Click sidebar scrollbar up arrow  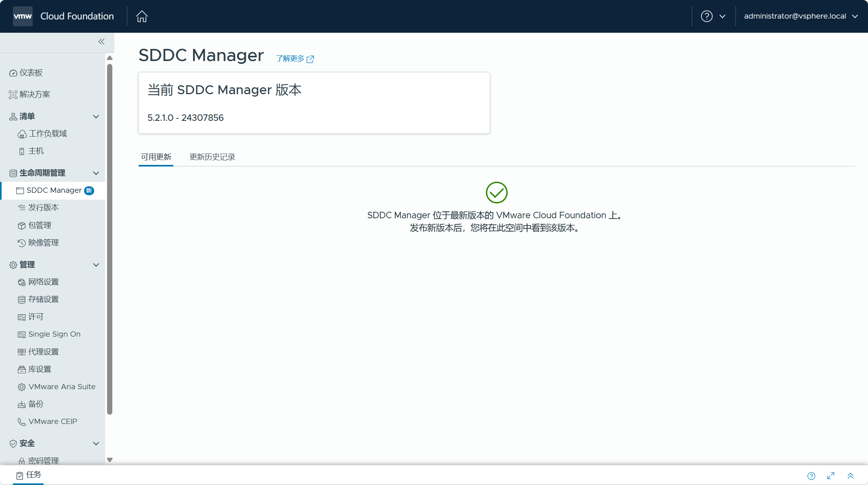110,58
